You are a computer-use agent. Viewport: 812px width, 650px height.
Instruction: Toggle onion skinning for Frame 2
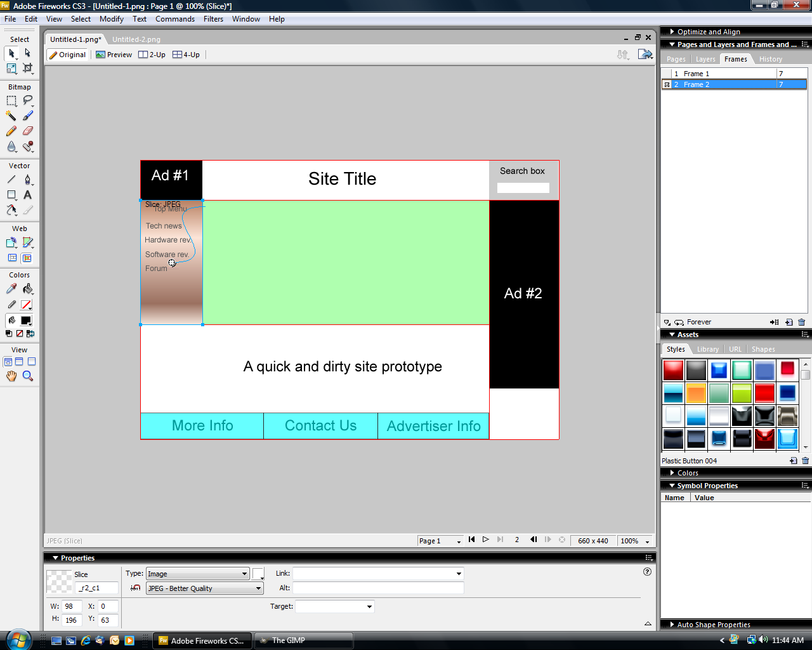tap(667, 84)
